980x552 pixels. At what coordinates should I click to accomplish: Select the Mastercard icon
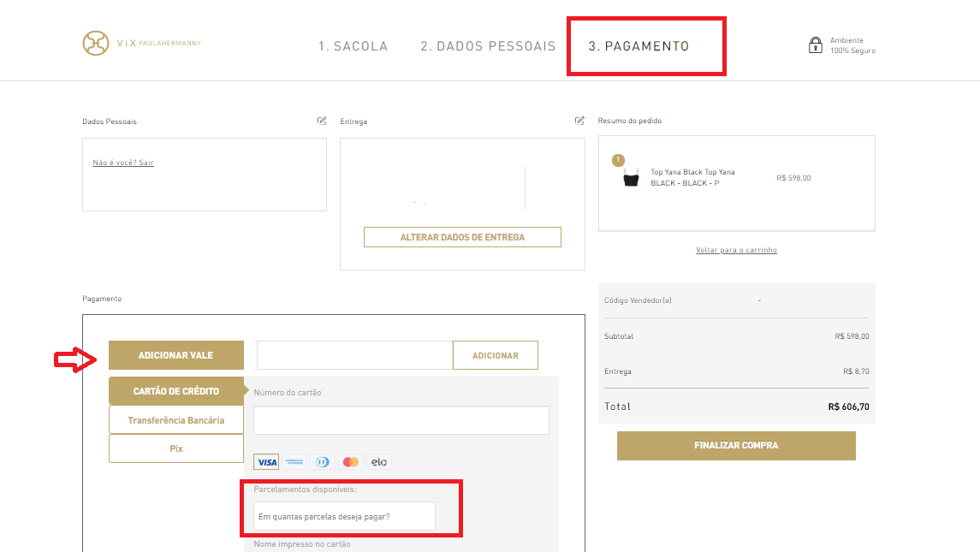350,462
